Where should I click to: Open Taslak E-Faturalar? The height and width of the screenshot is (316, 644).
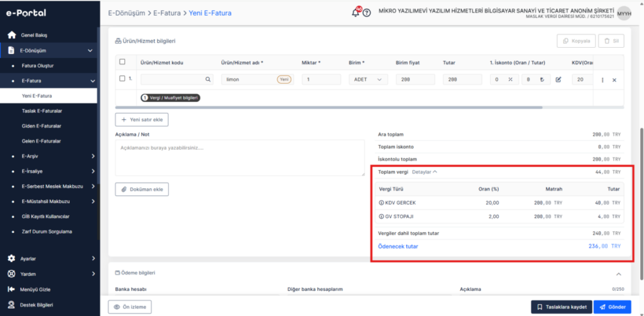coord(42,111)
